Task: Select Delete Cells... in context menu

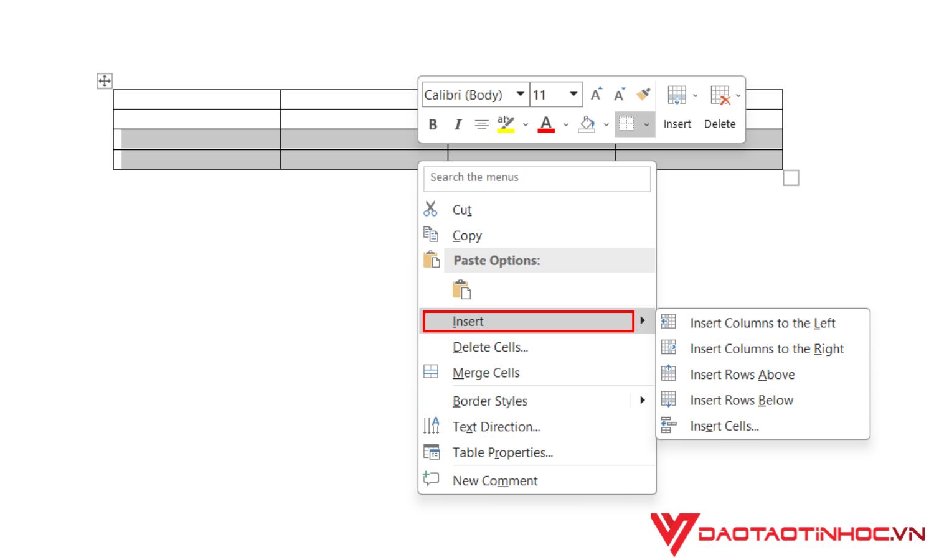Action: pos(537,347)
